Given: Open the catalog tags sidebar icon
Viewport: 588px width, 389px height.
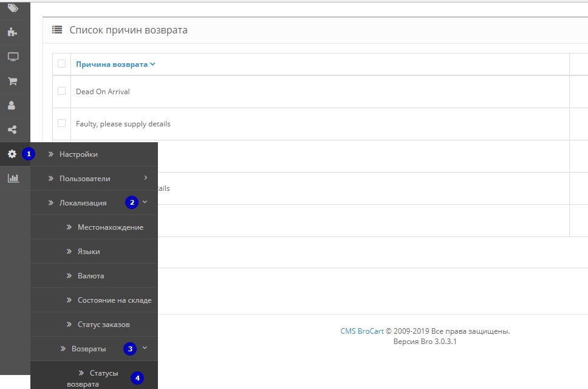Looking at the screenshot, I should pyautogui.click(x=13, y=7).
